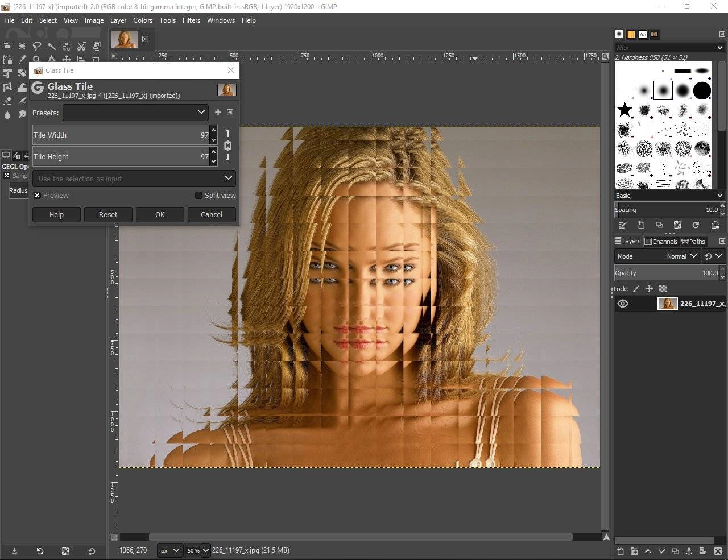Select the Eraser tool
Viewport: 728px width, 560px height.
click(x=7, y=101)
